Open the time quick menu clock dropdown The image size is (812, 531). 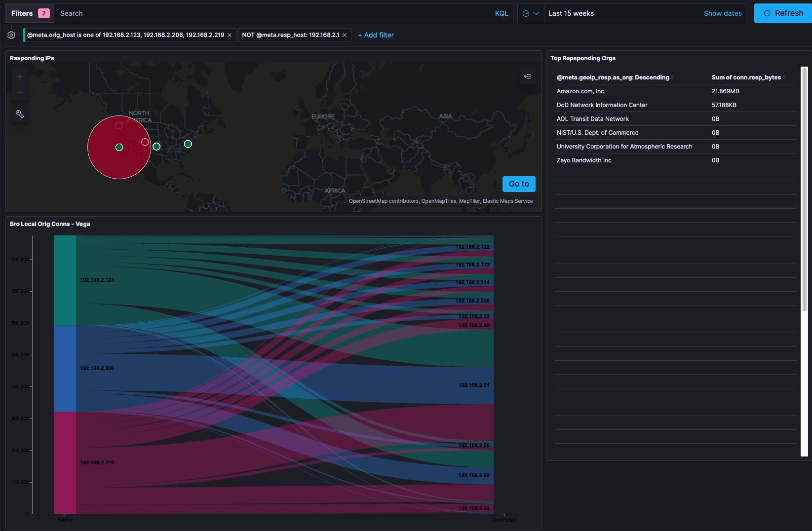click(x=530, y=13)
